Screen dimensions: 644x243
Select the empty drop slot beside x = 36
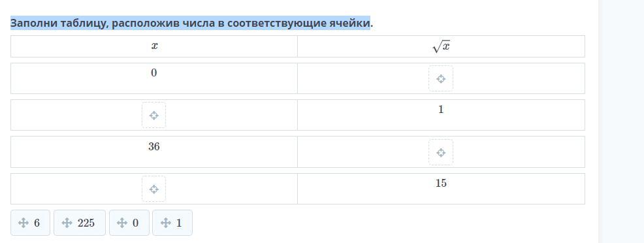tap(441, 152)
